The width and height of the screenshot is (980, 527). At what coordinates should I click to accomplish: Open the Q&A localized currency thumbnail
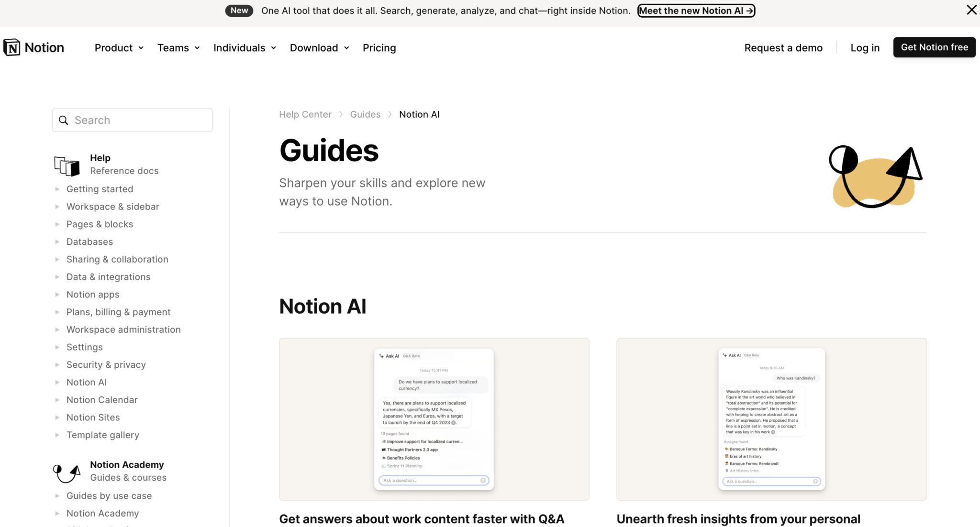pyautogui.click(x=434, y=419)
